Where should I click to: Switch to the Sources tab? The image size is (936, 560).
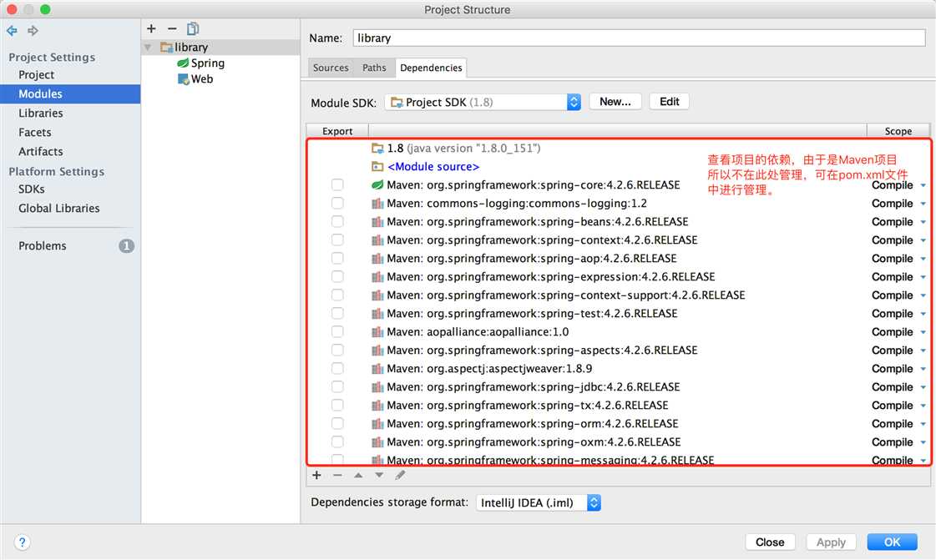pos(331,68)
